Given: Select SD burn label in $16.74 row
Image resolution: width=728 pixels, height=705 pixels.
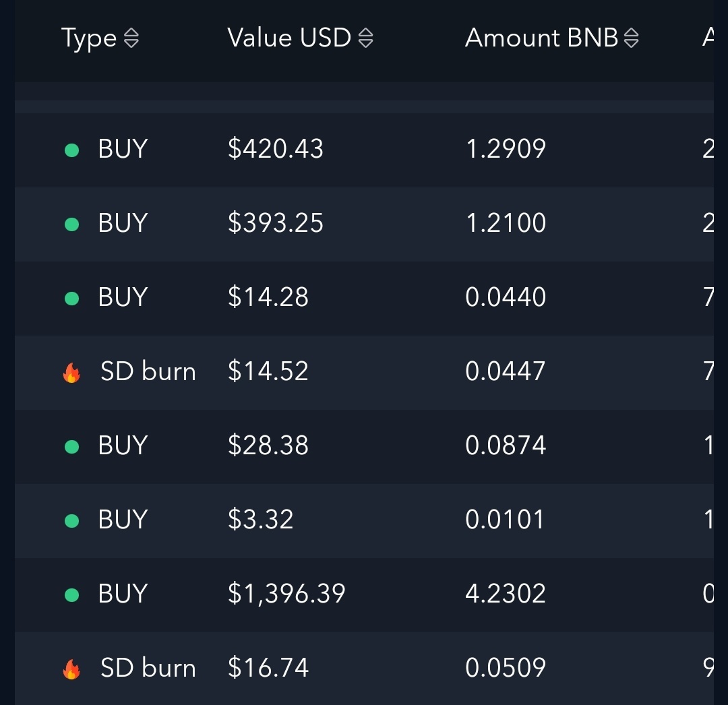Looking at the screenshot, I should pos(148,668).
